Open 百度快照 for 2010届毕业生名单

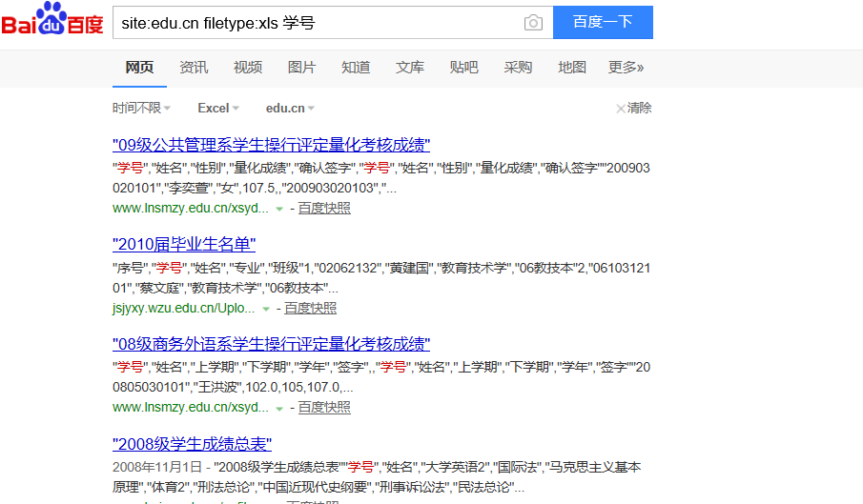click(311, 309)
